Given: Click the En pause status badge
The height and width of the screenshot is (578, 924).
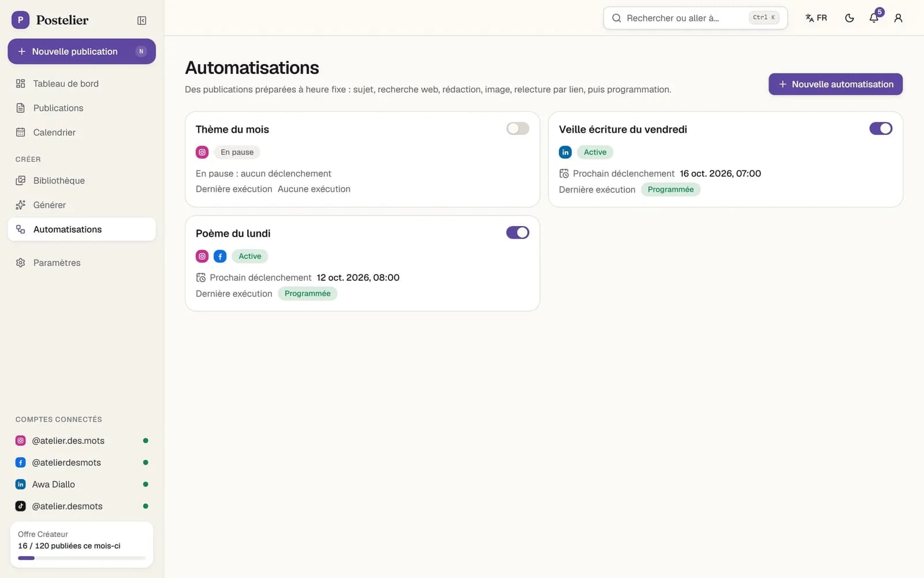Looking at the screenshot, I should 237,152.
